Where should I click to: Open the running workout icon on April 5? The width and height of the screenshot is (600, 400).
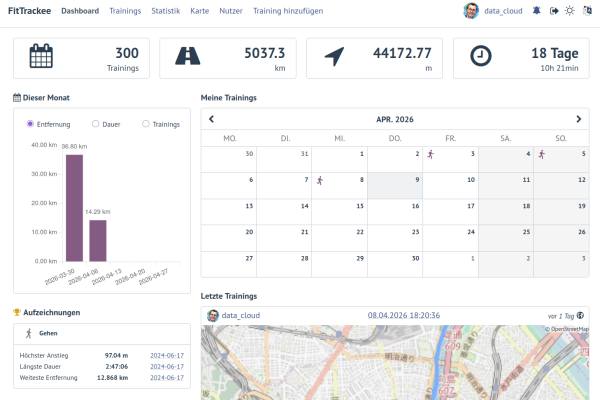542,154
